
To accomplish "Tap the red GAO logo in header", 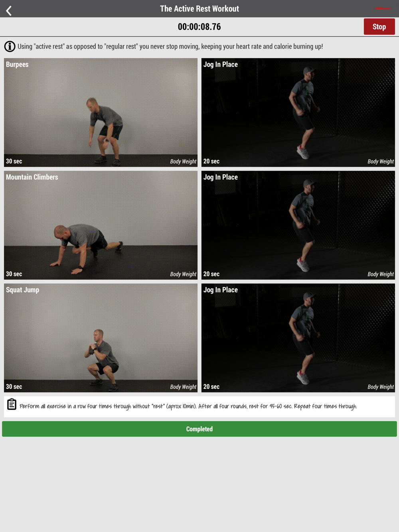I will pyautogui.click(x=383, y=8).
